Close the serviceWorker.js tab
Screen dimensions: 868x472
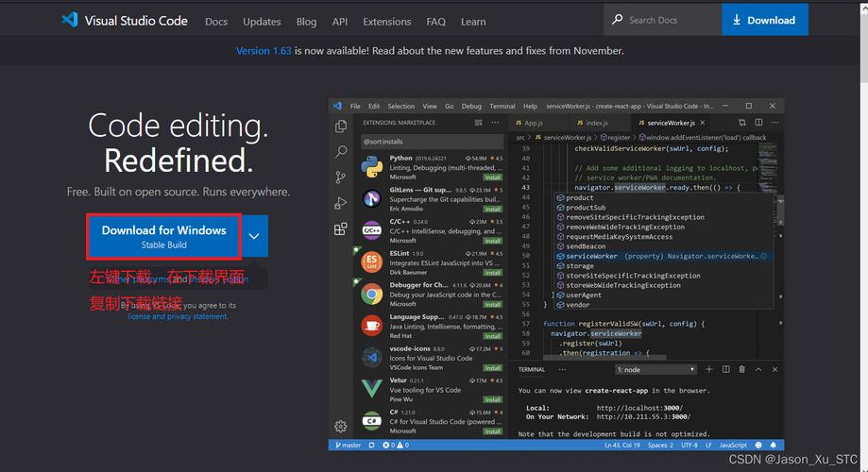(703, 123)
